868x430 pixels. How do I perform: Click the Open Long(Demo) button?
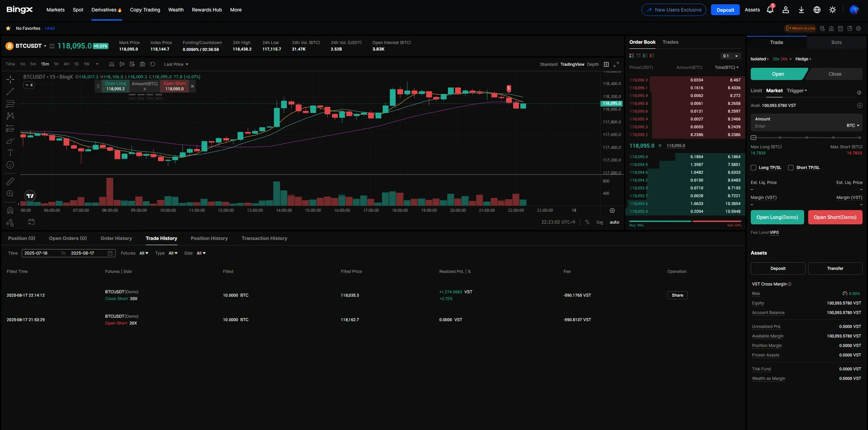[777, 217]
